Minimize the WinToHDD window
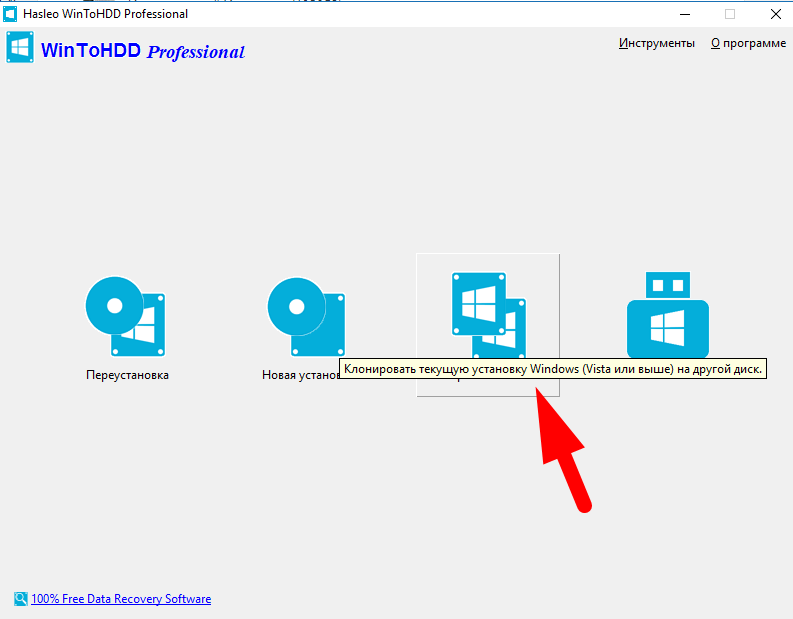Image resolution: width=793 pixels, height=619 pixels. click(x=685, y=14)
